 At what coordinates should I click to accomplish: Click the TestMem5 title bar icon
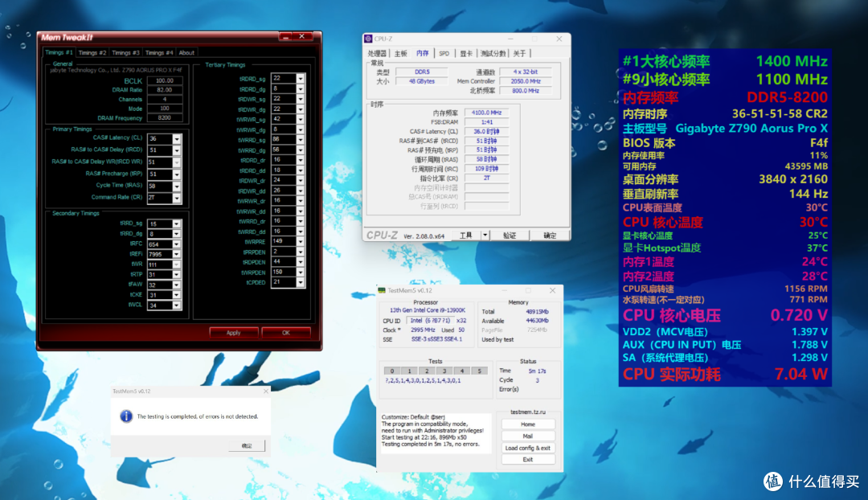pos(382,290)
